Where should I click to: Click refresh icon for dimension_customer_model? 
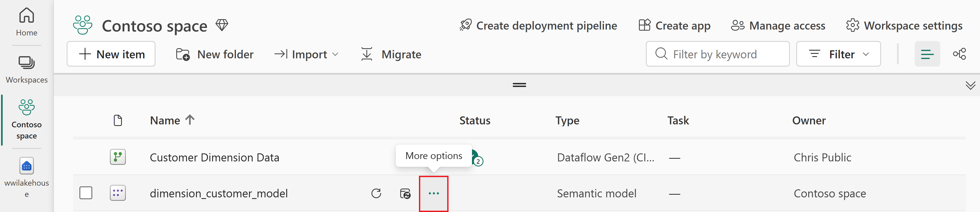376,193
